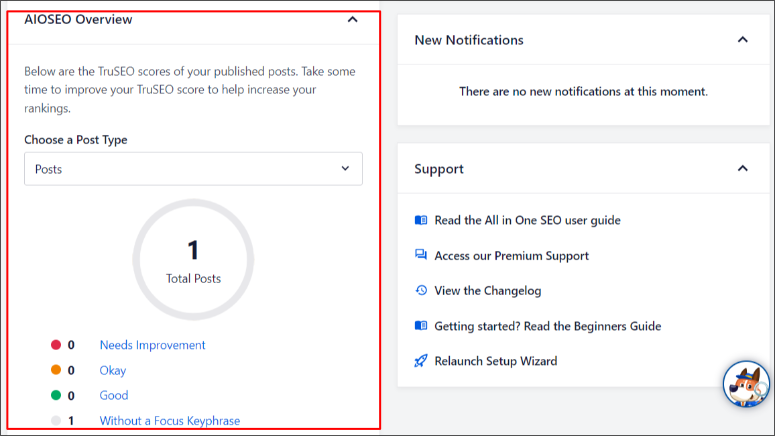Open the Posts post type dropdown
Screen dimensions: 775x436
(193, 169)
